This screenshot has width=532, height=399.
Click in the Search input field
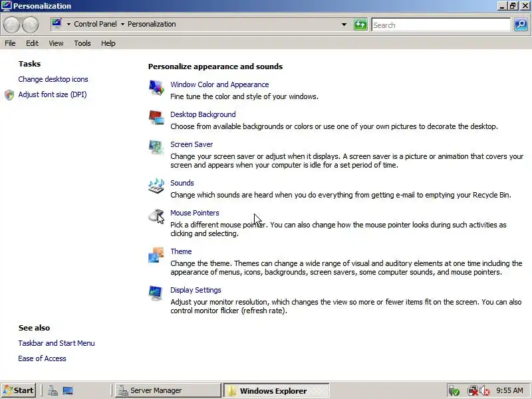pos(441,25)
